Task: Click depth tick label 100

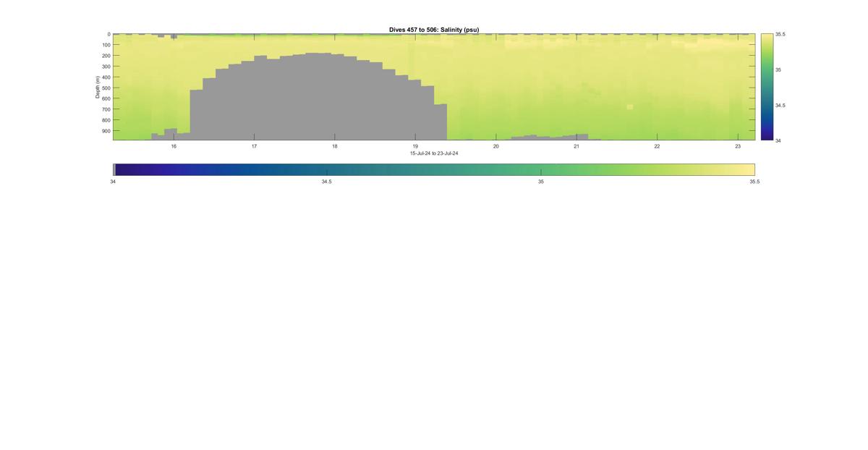Action: (106, 45)
